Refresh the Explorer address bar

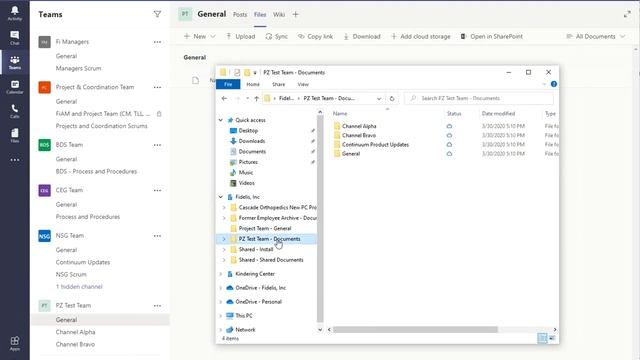tap(392, 98)
